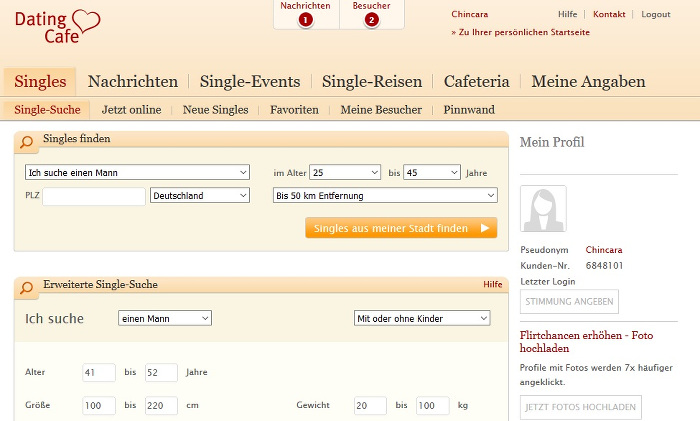Viewport: 700px width, 421px height.
Task: Open Besucher notification badge showing 2
Action: point(371,20)
